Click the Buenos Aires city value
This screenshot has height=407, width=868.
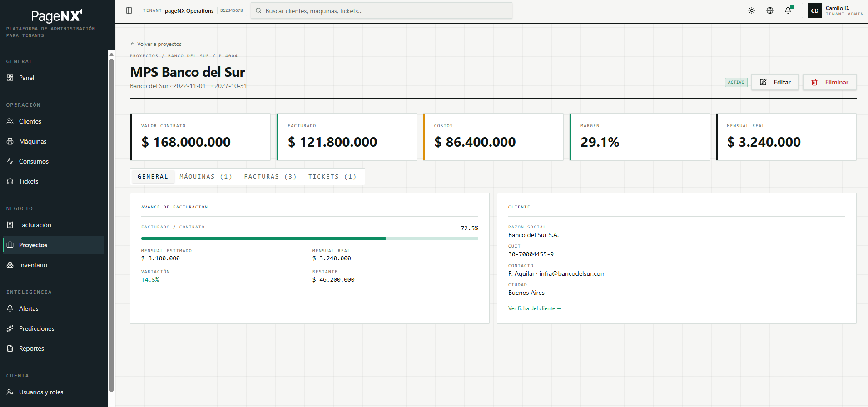526,293
